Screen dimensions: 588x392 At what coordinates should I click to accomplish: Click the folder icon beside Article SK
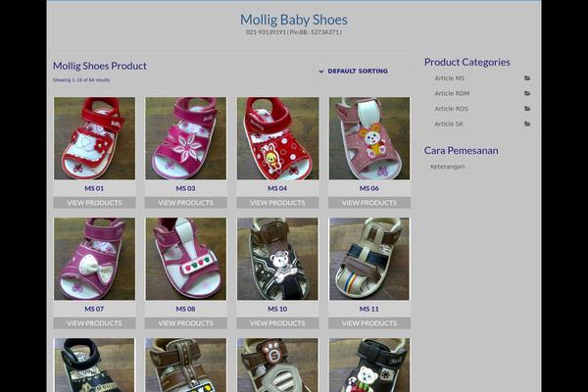pos(527,123)
